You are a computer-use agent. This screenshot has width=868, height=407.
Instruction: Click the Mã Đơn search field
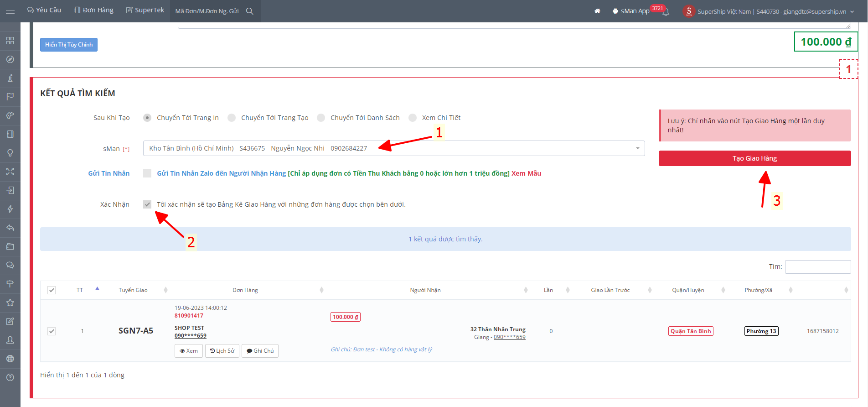click(208, 11)
